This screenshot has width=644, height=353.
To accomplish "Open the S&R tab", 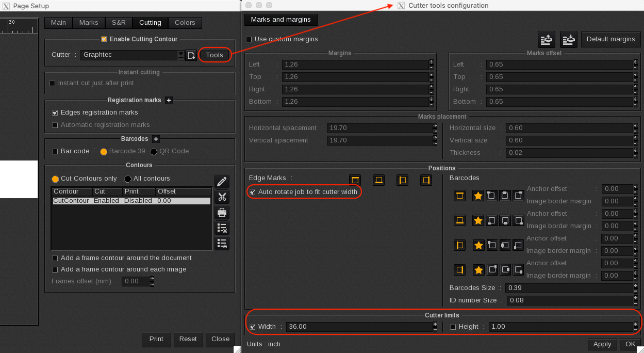I will [119, 23].
